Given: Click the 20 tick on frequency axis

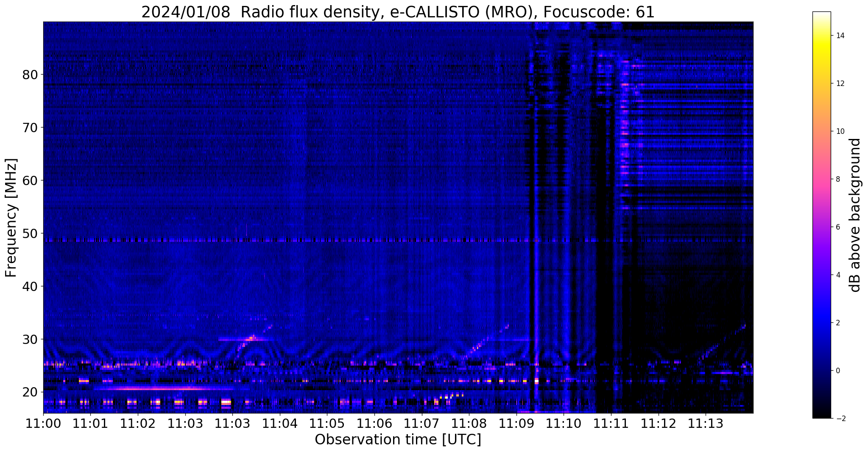Looking at the screenshot, I should point(30,392).
